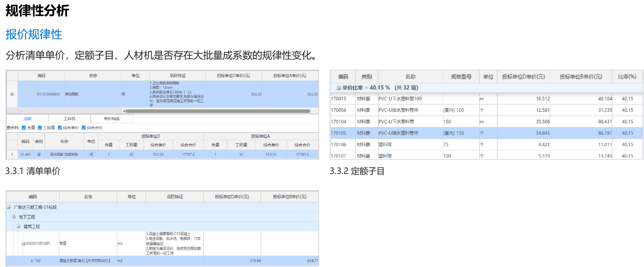The height and width of the screenshot is (267, 644).
Task: Select material row 170104
Action: [x=486, y=121]
